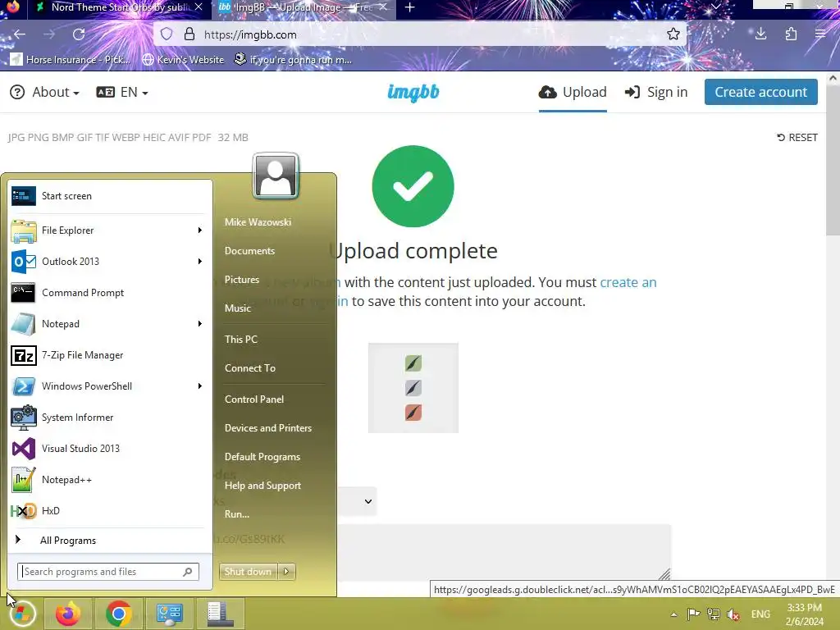Open the Control Panel taskbar icon
Image resolution: width=840 pixels, height=630 pixels.
[x=169, y=614]
